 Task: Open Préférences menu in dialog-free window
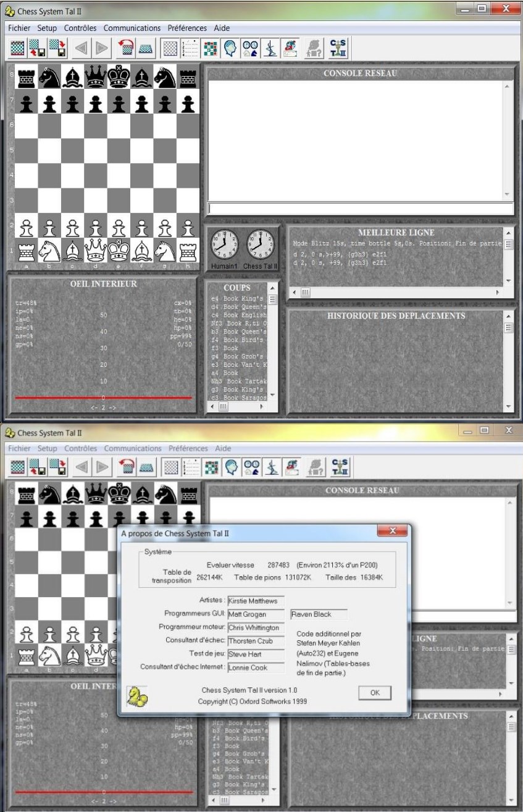[x=187, y=28]
